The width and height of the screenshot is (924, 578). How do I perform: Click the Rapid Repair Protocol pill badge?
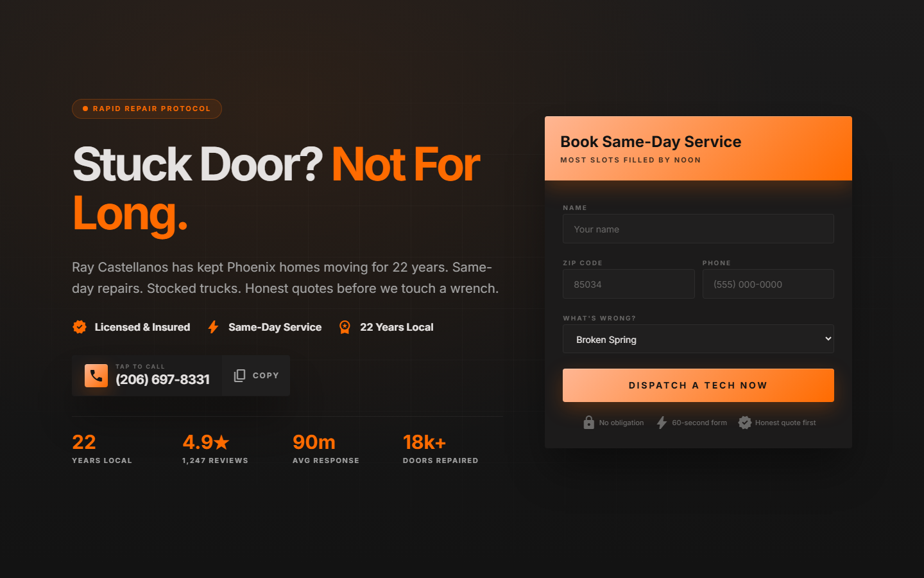[x=147, y=109]
